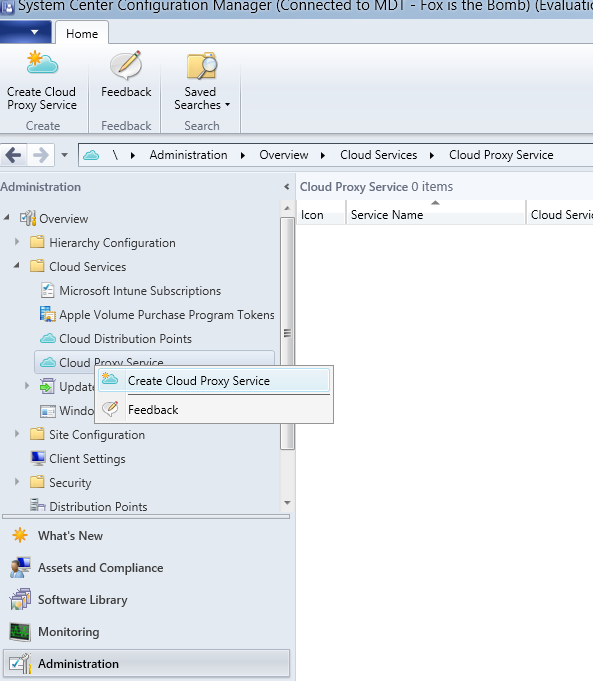Switch to the Home ribbon tab
The image size is (593, 681).
(x=82, y=34)
